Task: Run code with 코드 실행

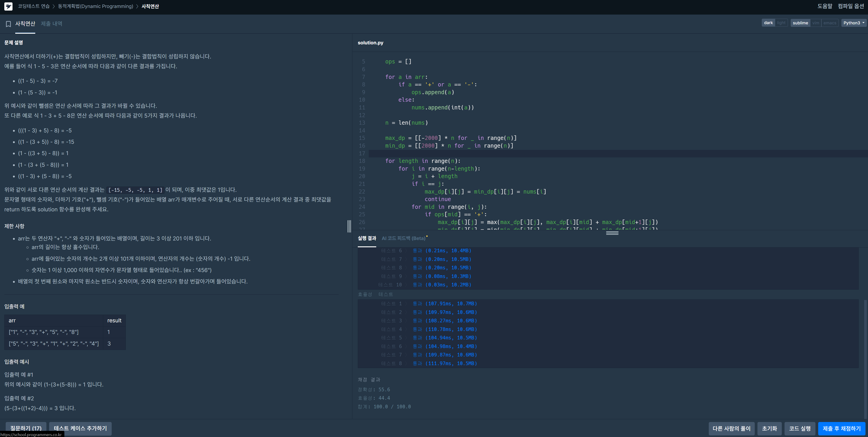Action: point(800,429)
